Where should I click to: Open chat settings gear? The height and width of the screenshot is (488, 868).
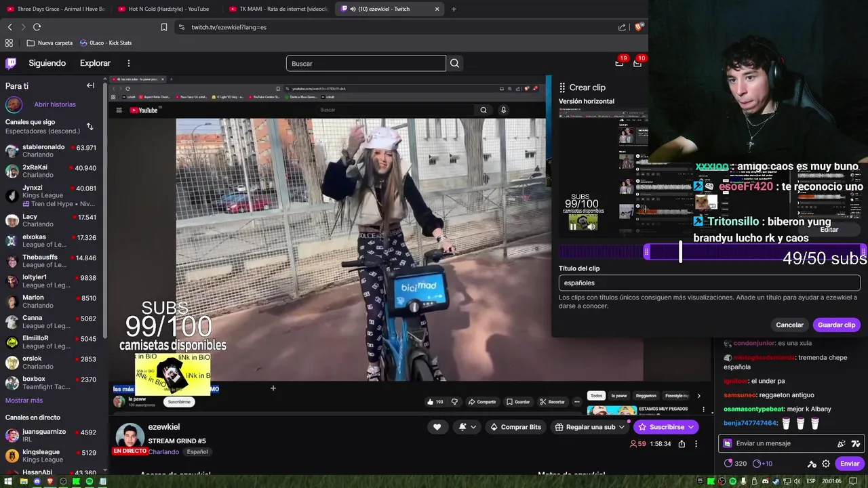coord(826,464)
